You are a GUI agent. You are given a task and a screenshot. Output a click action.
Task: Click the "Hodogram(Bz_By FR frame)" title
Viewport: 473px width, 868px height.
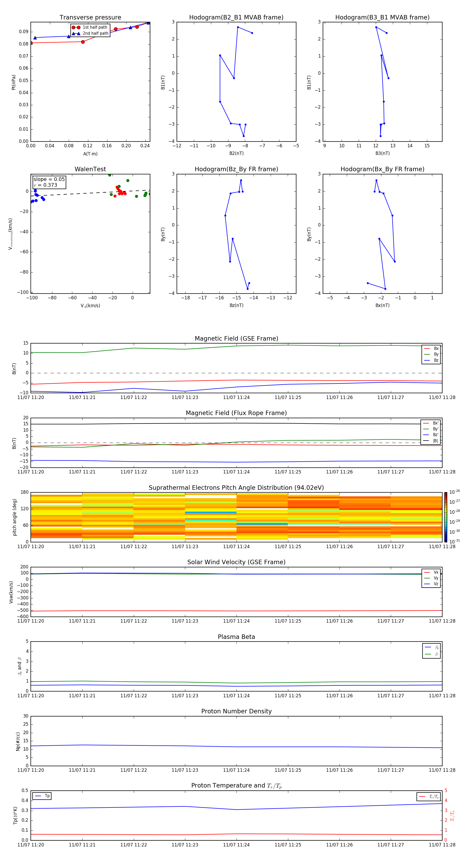point(236,169)
